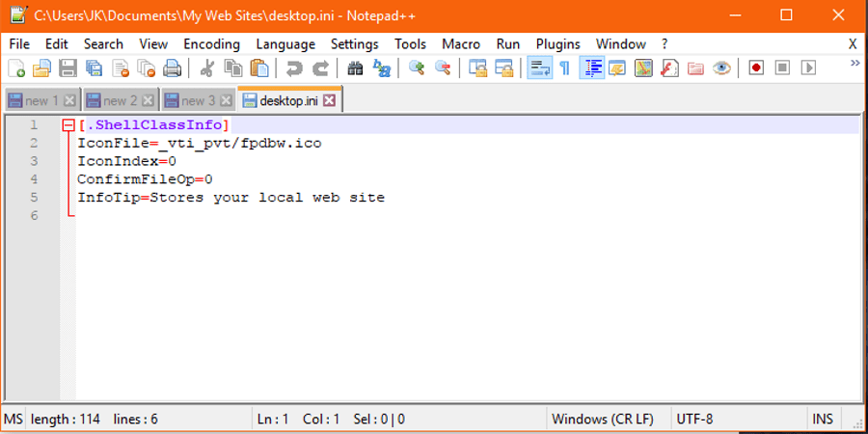This screenshot has width=868, height=434.
Task: Cut selection with the scissors icon
Action: click(x=207, y=68)
